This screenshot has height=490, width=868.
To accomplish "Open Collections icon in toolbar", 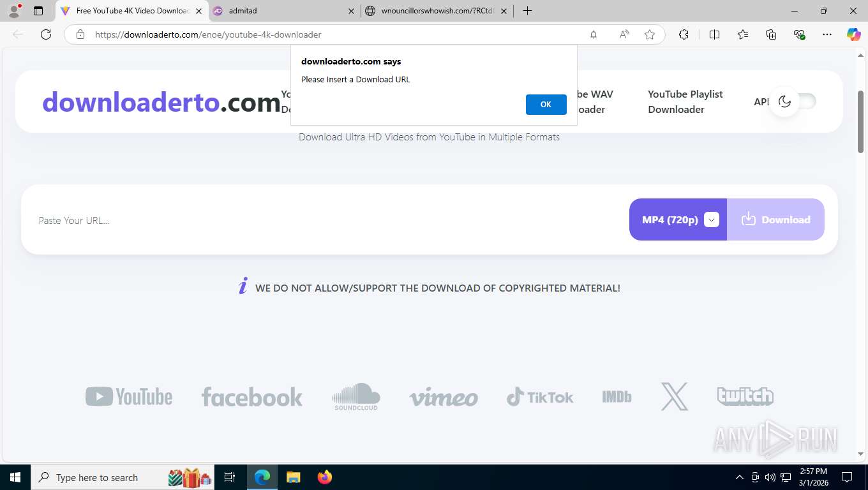I will coord(771,34).
